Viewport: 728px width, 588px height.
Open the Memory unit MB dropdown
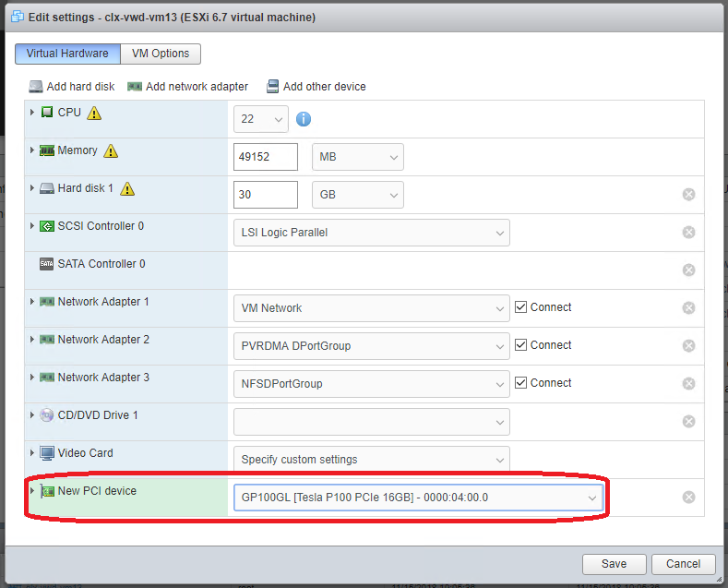coord(357,157)
